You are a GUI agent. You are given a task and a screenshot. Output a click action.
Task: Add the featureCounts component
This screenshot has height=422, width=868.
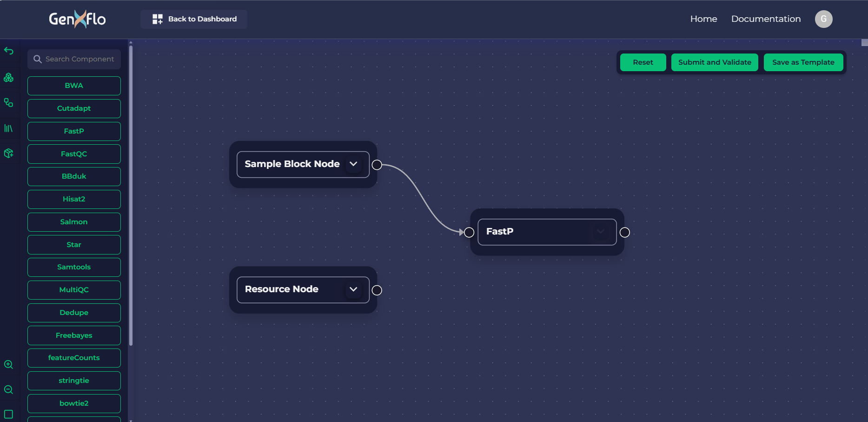click(x=74, y=358)
